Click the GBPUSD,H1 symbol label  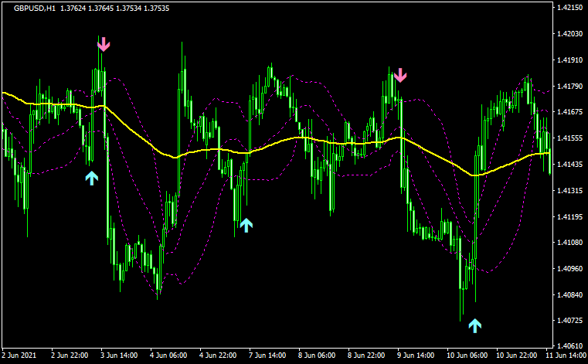pos(35,8)
